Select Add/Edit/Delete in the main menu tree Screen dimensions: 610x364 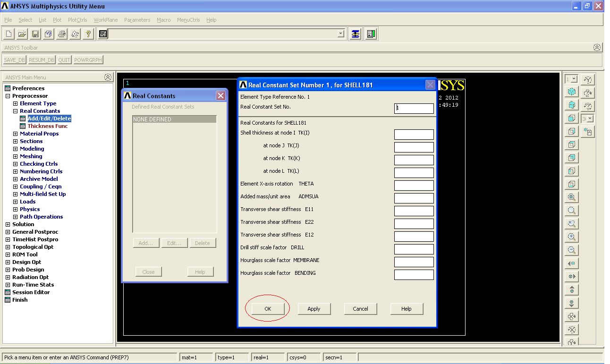[x=49, y=119]
